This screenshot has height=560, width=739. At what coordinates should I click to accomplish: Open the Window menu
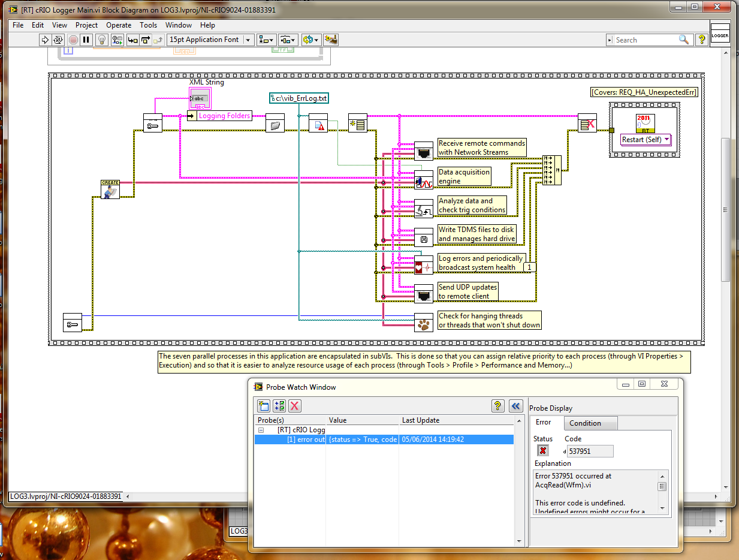coord(179,25)
